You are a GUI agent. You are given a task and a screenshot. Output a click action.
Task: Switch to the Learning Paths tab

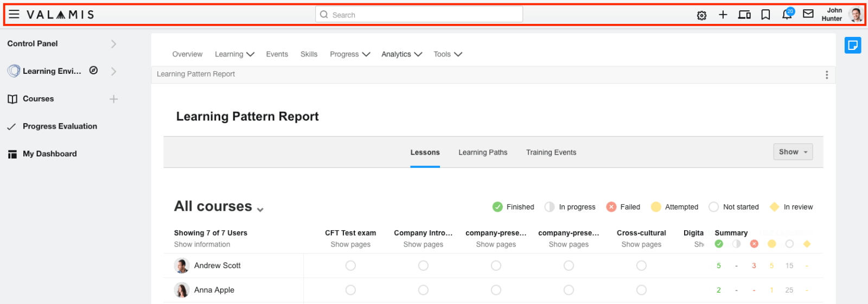coord(483,153)
